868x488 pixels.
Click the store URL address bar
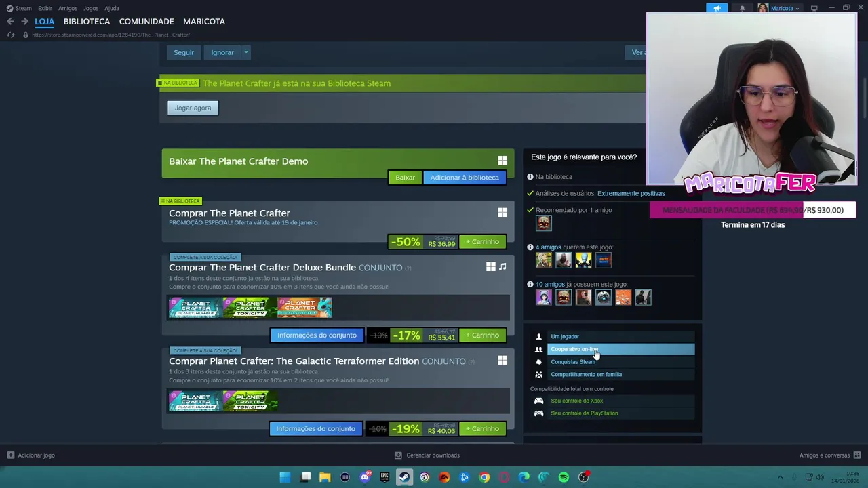[111, 35]
